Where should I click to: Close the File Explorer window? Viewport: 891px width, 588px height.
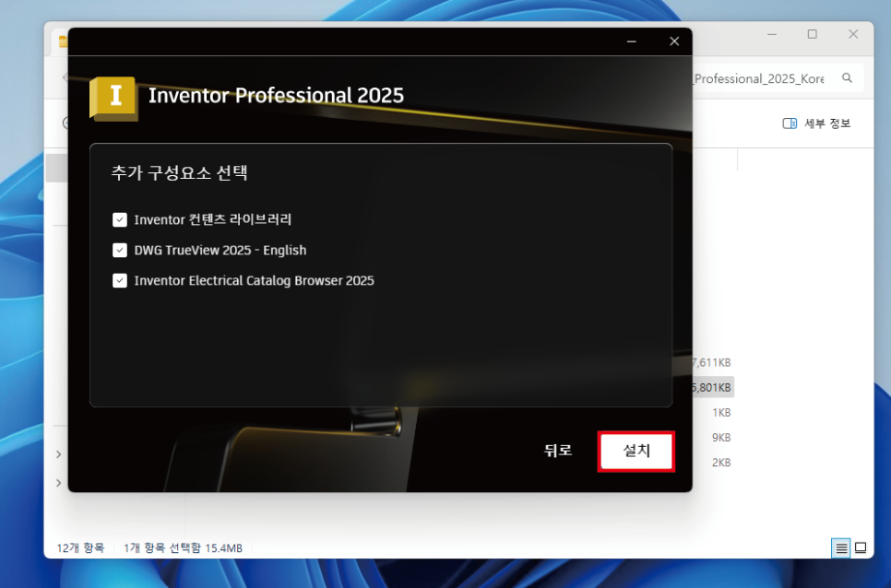853,34
